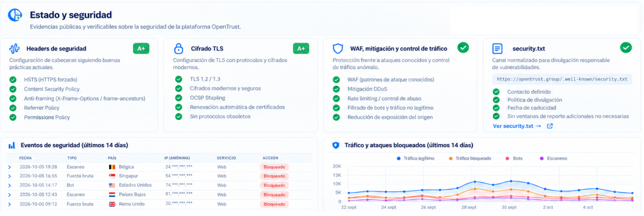Click the Reino Unido flag icon
This screenshot has height=216, width=644.
[x=112, y=204]
